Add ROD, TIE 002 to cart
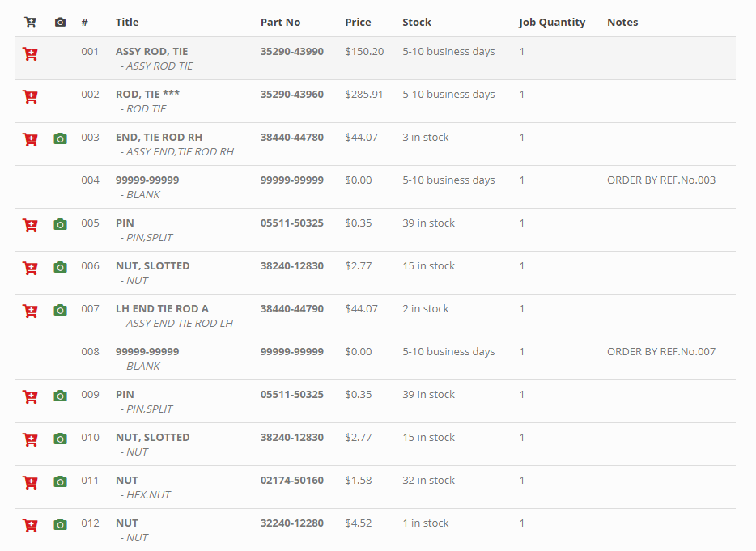The image size is (756, 551). click(x=30, y=97)
